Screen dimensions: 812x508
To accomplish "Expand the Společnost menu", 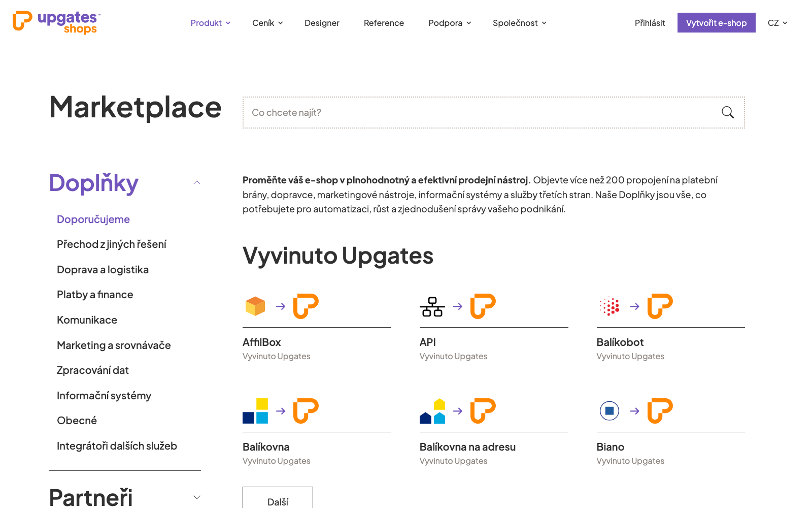I will click(520, 23).
